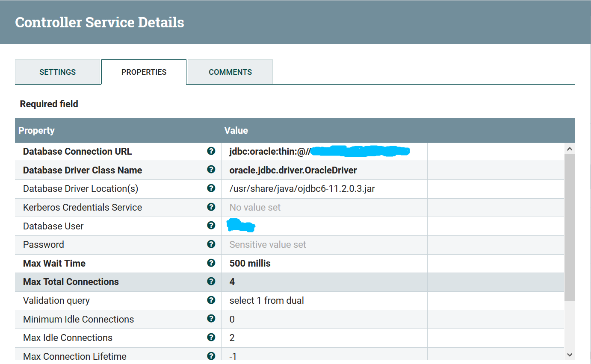Image resolution: width=591 pixels, height=364 pixels.
Task: Click the Password sensitive value field
Action: pos(268,245)
